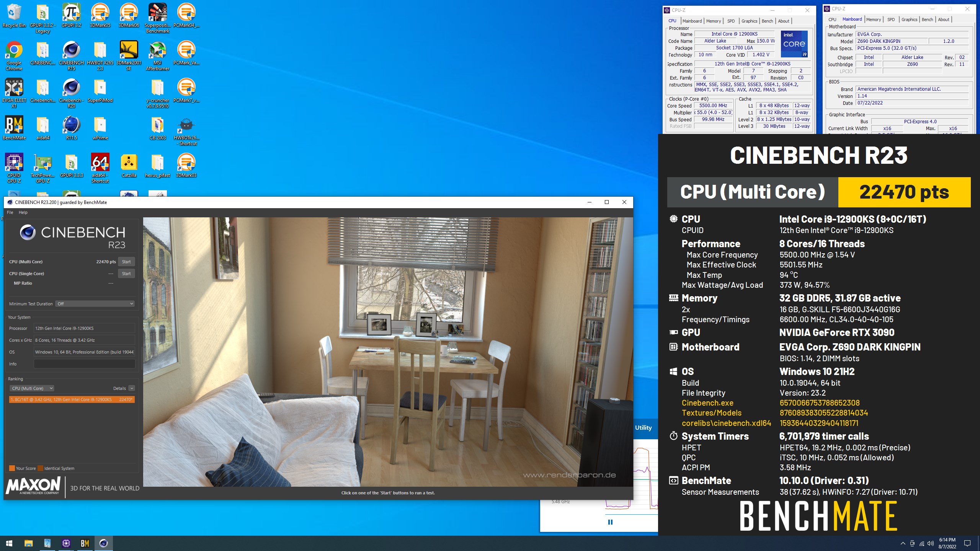Select the TechPowerUp GPU-Z desktop icon

click(x=43, y=168)
